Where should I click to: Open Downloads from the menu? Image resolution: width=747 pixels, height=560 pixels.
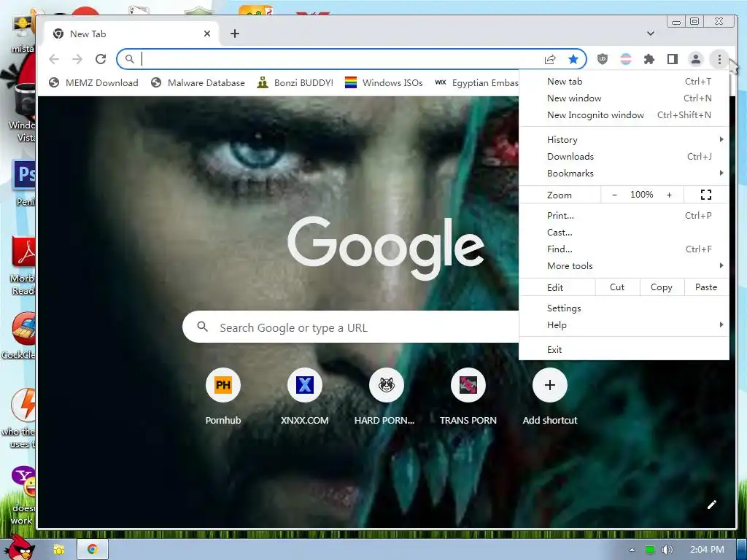click(624, 156)
